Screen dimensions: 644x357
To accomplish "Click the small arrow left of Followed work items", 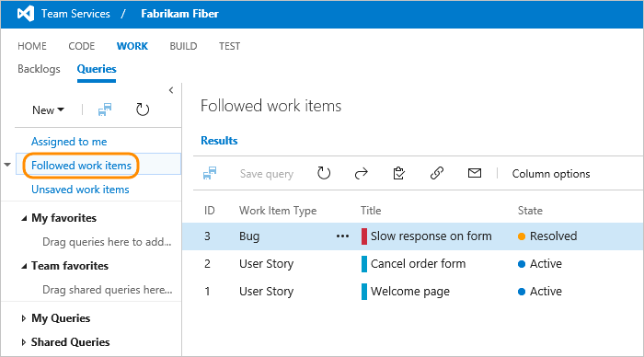I will pos(7,165).
